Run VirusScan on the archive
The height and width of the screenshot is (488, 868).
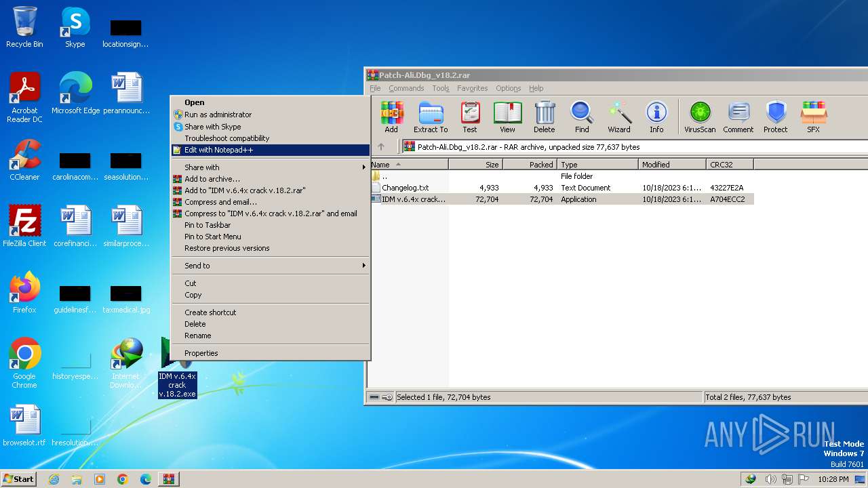click(x=700, y=117)
